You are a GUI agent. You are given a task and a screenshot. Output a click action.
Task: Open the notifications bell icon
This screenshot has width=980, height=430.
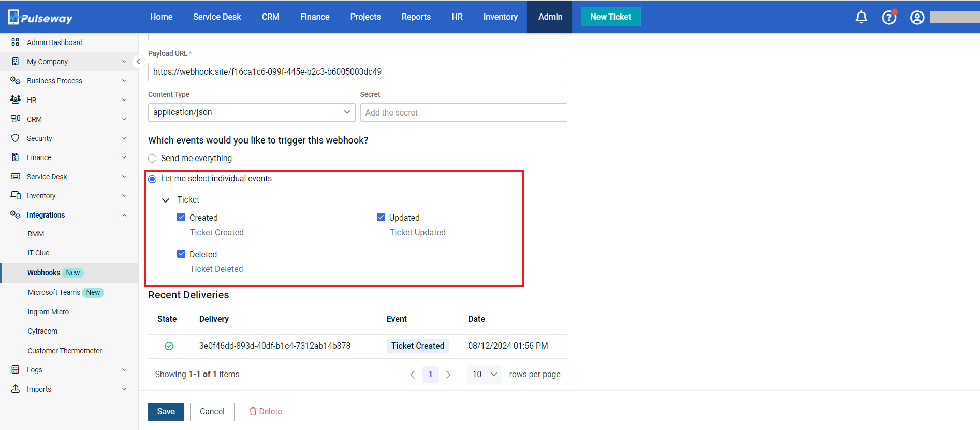(861, 17)
